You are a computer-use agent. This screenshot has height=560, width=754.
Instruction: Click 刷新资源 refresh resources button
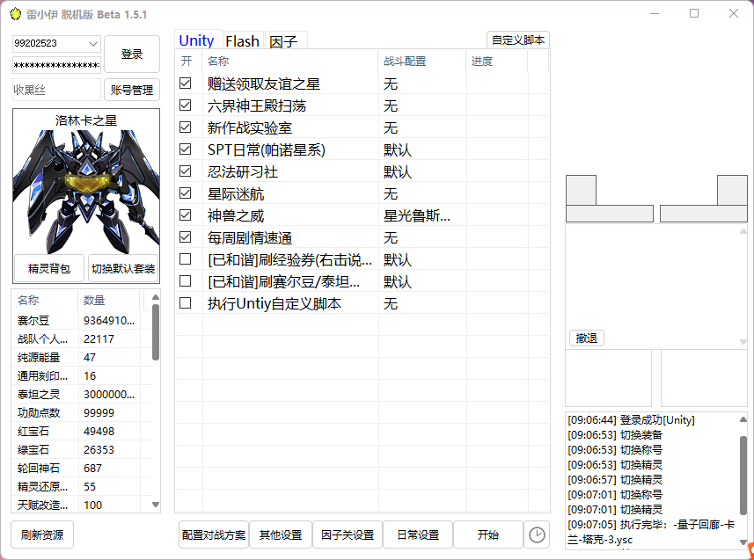(42, 535)
